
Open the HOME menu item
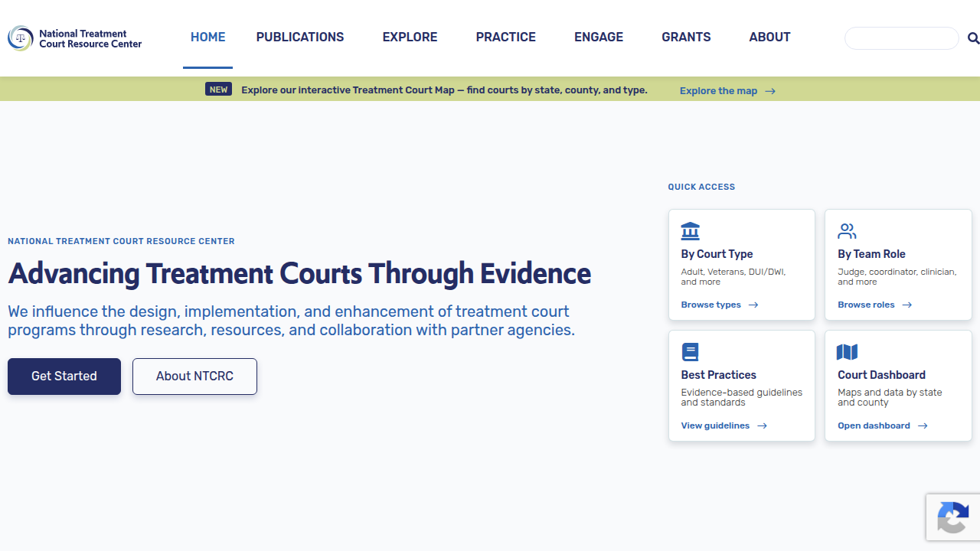tap(207, 37)
